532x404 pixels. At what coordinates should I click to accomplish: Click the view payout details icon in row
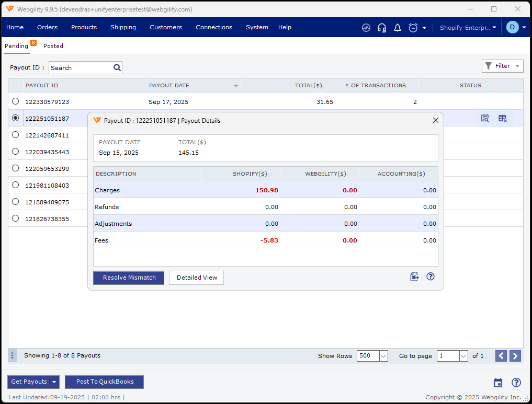coord(485,119)
